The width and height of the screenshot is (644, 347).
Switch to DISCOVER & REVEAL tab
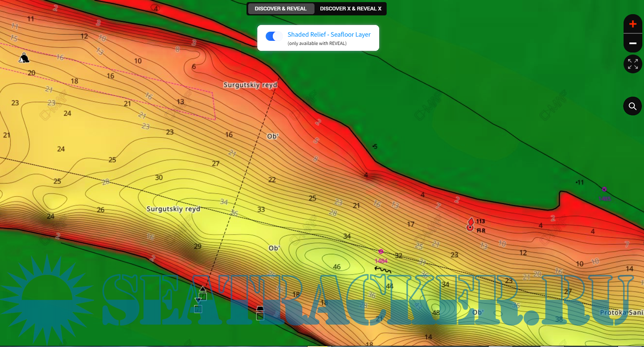coord(280,9)
